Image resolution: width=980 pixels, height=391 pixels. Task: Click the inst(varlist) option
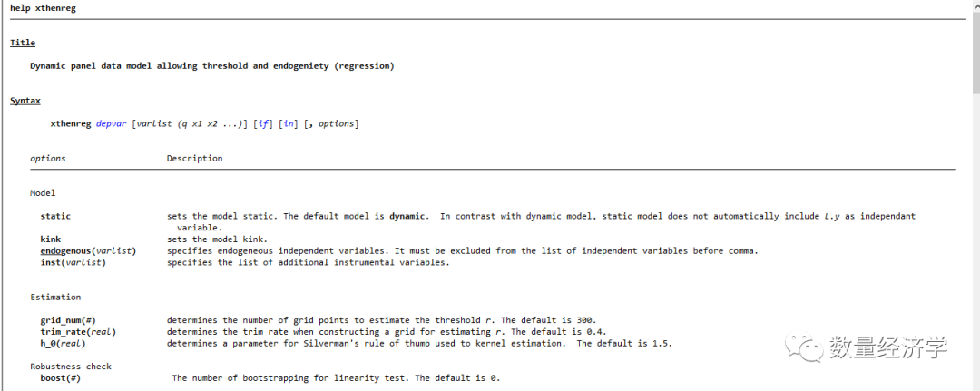(x=73, y=262)
